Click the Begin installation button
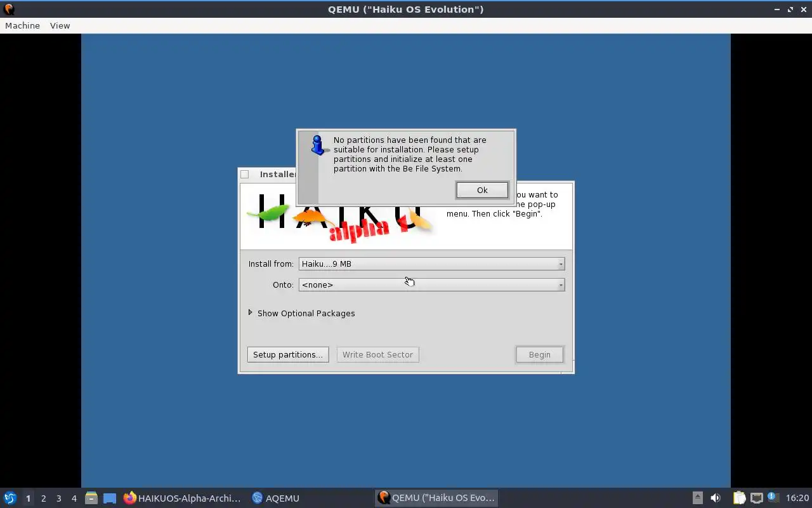 point(539,354)
